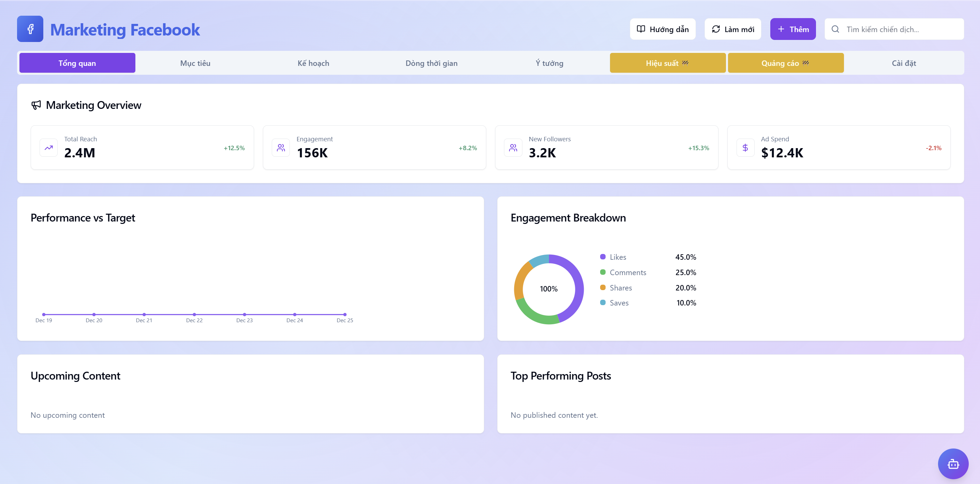The width and height of the screenshot is (980, 484).
Task: Click the users icon in New Followers card
Action: (513, 148)
